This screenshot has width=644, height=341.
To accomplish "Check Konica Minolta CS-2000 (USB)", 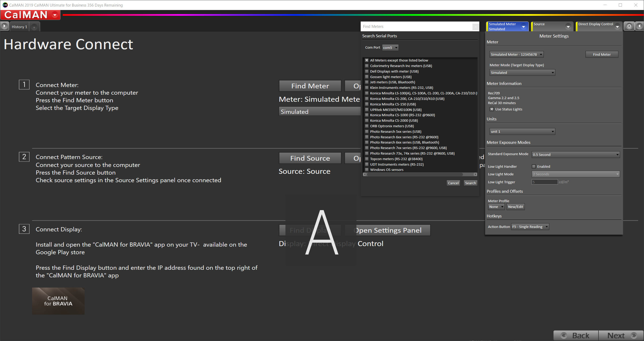I will point(367,120).
